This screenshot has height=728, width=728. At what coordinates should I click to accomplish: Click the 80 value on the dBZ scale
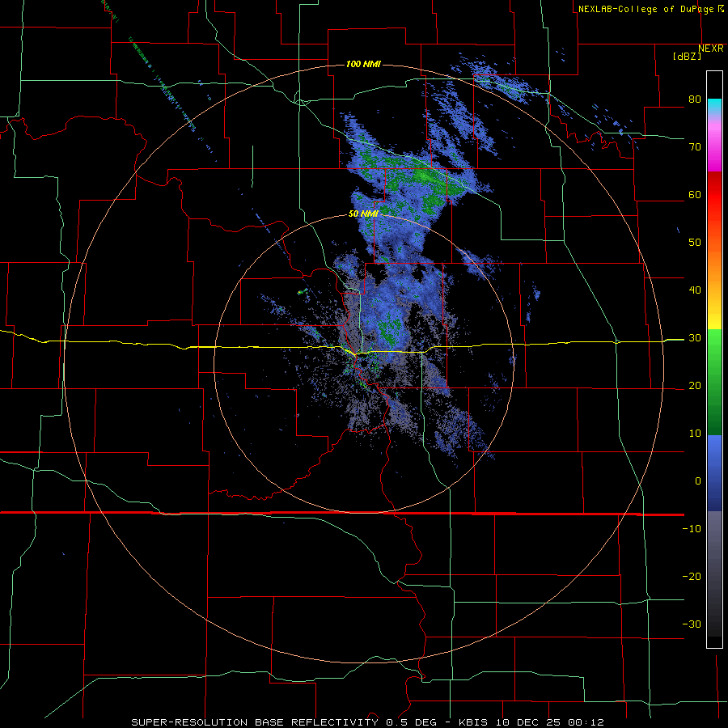click(x=695, y=99)
